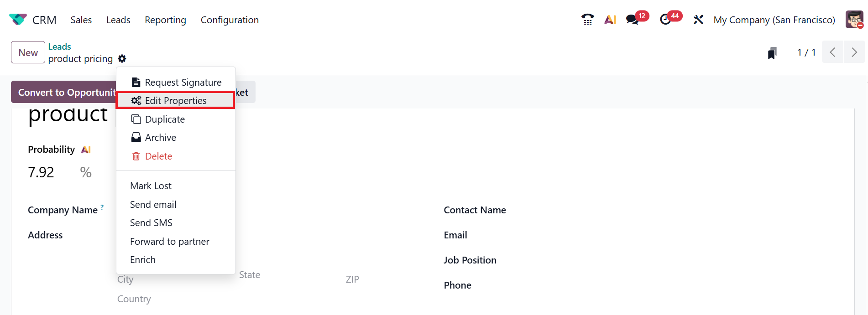Open the conversations messages icon
The image size is (868, 315).
(632, 20)
